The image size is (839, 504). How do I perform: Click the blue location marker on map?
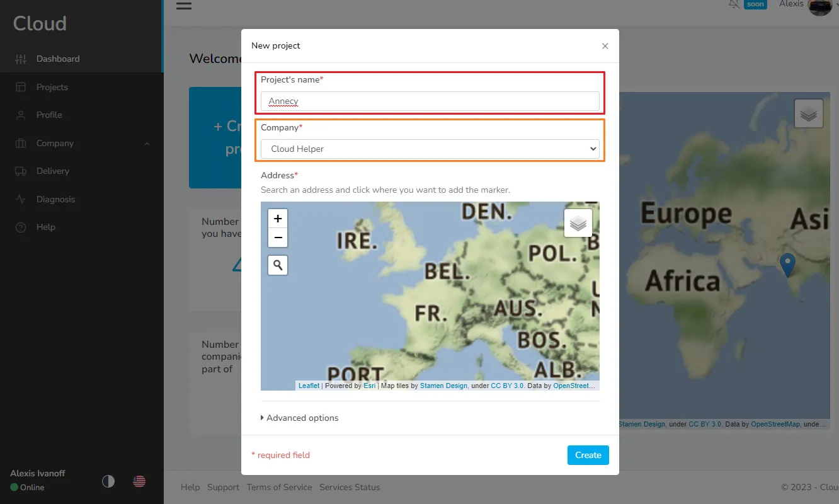tap(787, 264)
